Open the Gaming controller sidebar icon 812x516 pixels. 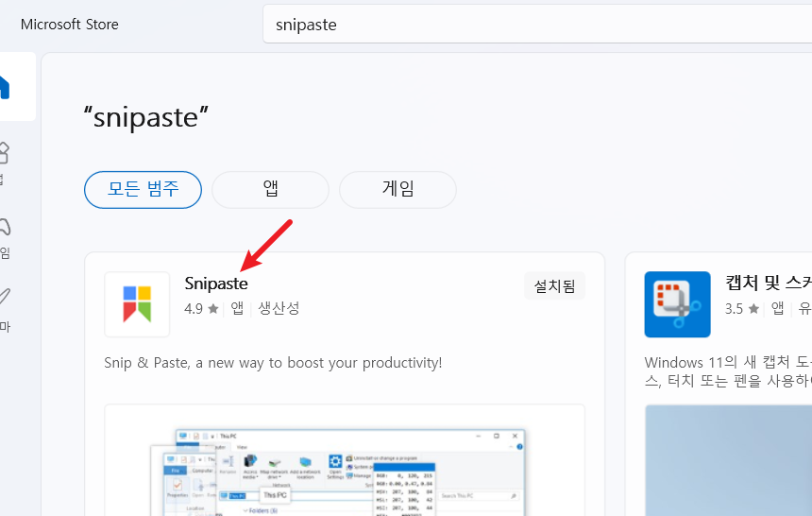[5, 227]
